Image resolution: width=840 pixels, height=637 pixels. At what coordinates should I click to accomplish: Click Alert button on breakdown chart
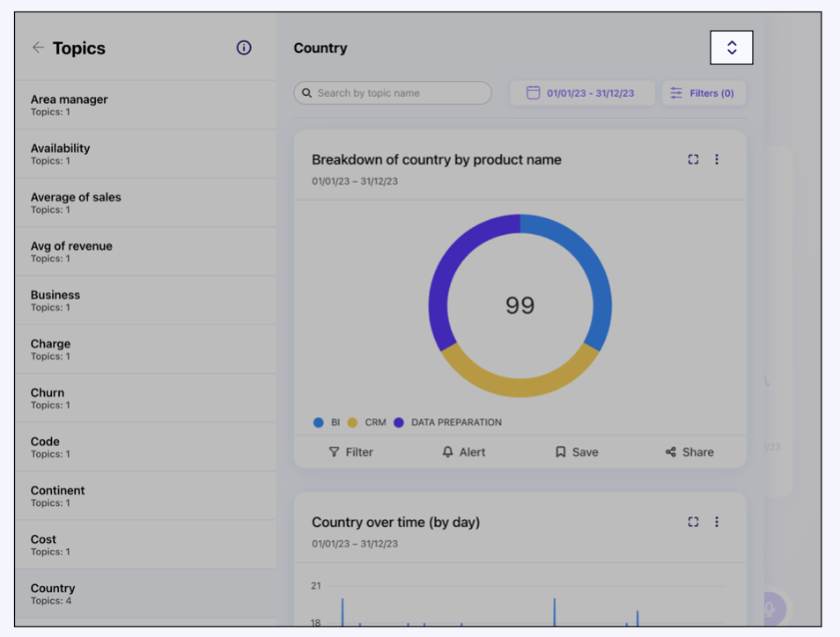[x=464, y=452]
